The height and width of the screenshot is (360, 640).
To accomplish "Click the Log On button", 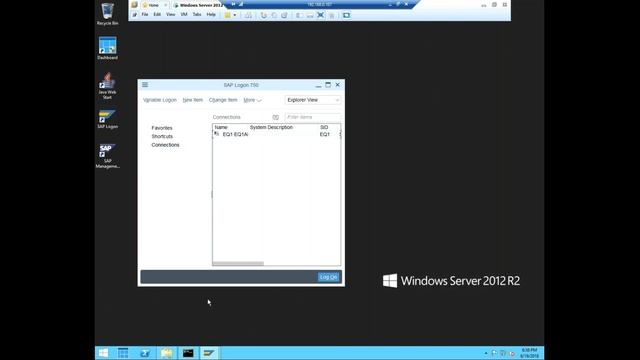I will click(329, 277).
